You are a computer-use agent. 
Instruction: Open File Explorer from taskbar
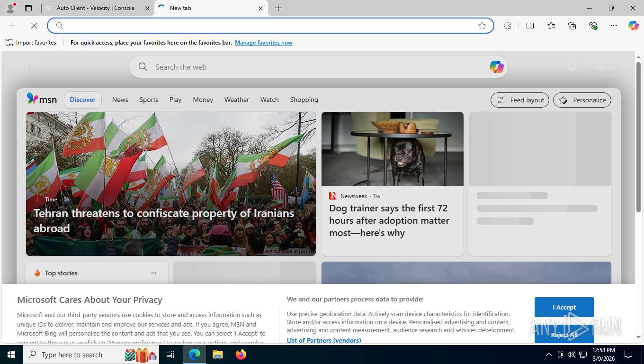217,355
